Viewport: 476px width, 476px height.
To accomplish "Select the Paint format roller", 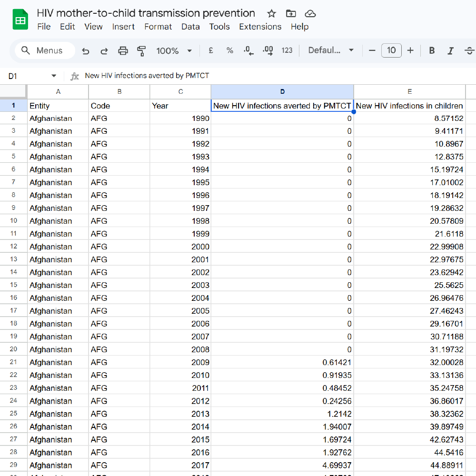I will (x=141, y=51).
